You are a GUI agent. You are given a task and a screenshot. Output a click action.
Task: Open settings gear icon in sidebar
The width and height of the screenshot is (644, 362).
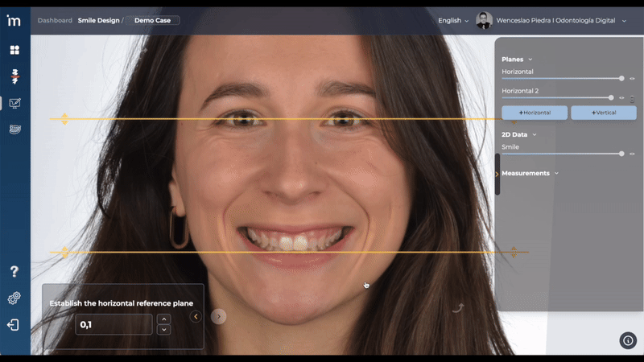pos(14,298)
